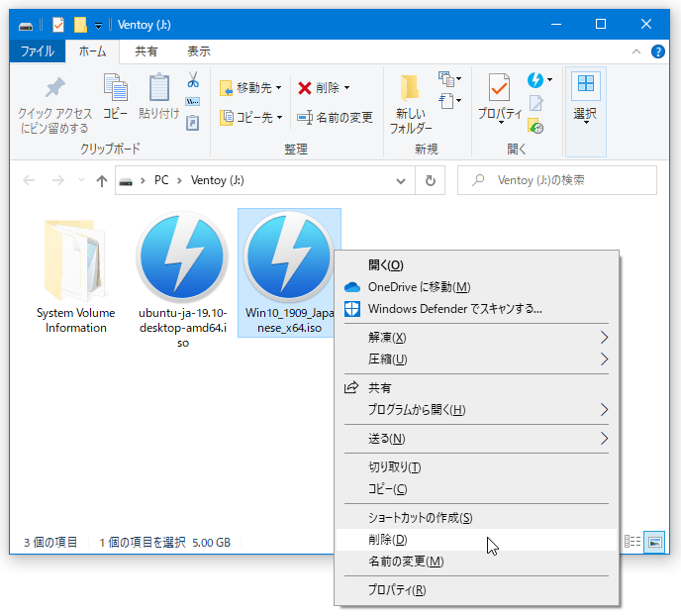Expand the Select (選択) ribbon dropdown
The width and height of the screenshot is (681, 616).
[585, 112]
